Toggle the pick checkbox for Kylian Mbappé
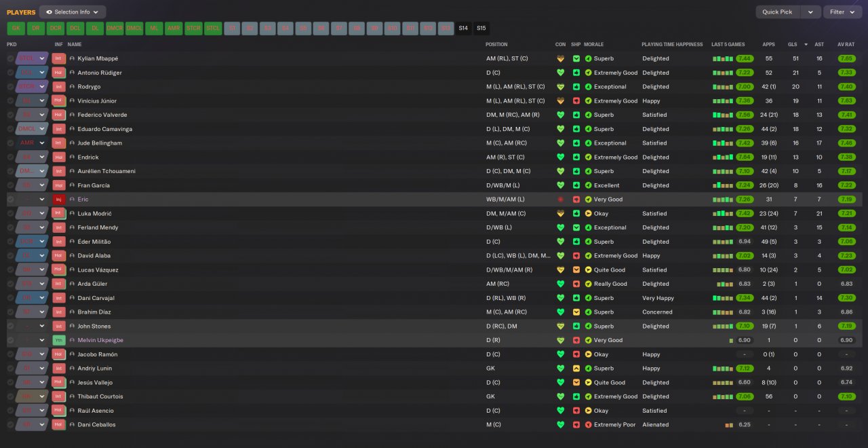 tap(10, 58)
